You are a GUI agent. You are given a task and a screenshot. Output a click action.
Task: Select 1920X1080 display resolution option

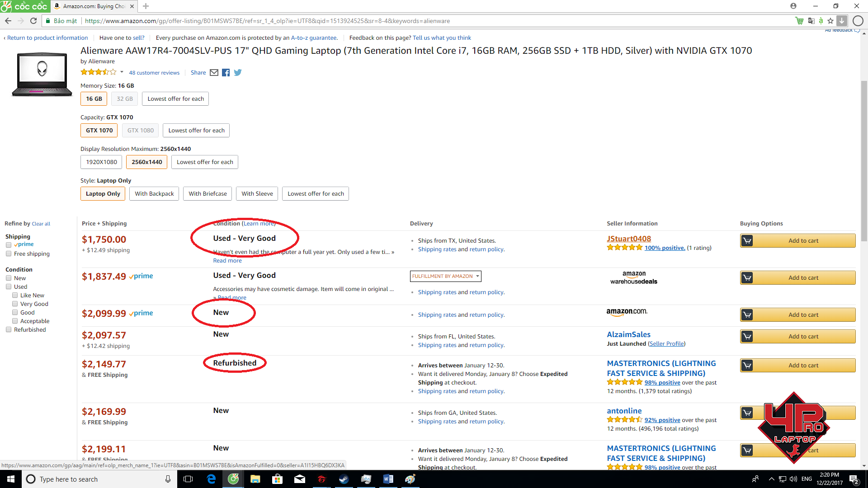point(101,162)
